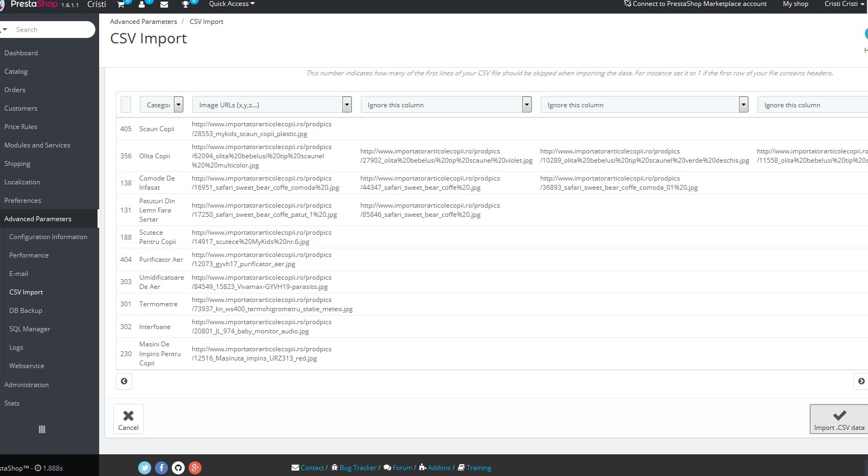Click the next columns arrow button

[x=861, y=381]
